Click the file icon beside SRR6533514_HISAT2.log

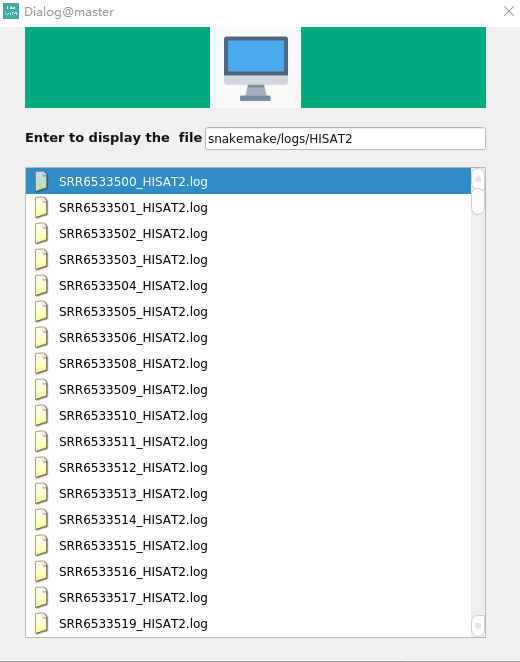(41, 519)
